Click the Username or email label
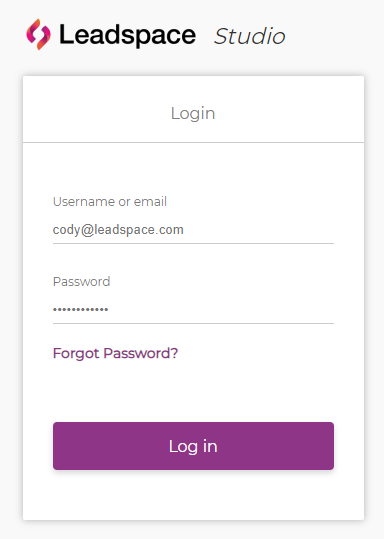384x539 pixels. (x=110, y=201)
